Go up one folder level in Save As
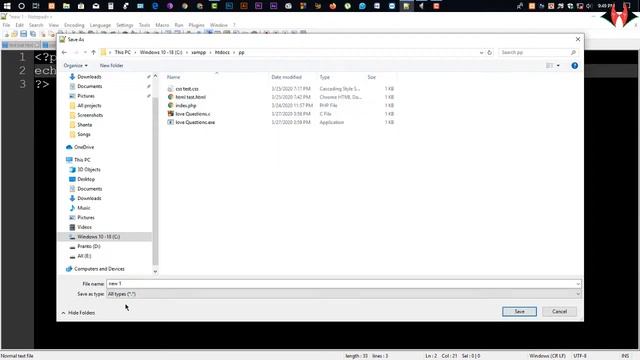 (93, 52)
